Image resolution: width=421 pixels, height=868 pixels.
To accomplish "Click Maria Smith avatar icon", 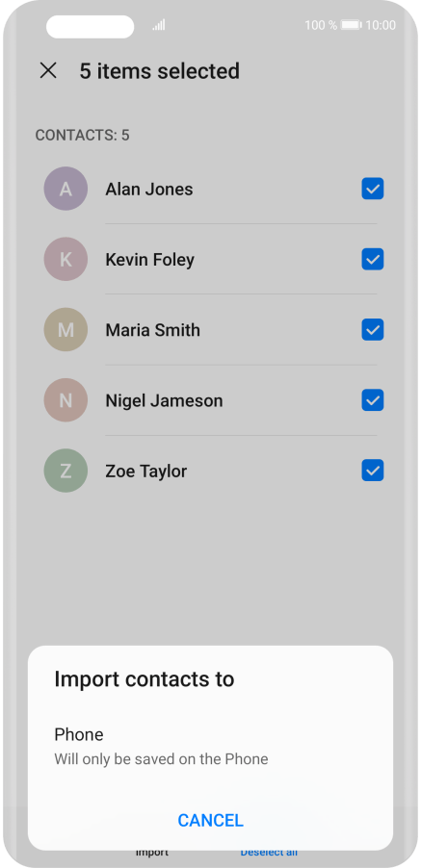I will click(66, 329).
